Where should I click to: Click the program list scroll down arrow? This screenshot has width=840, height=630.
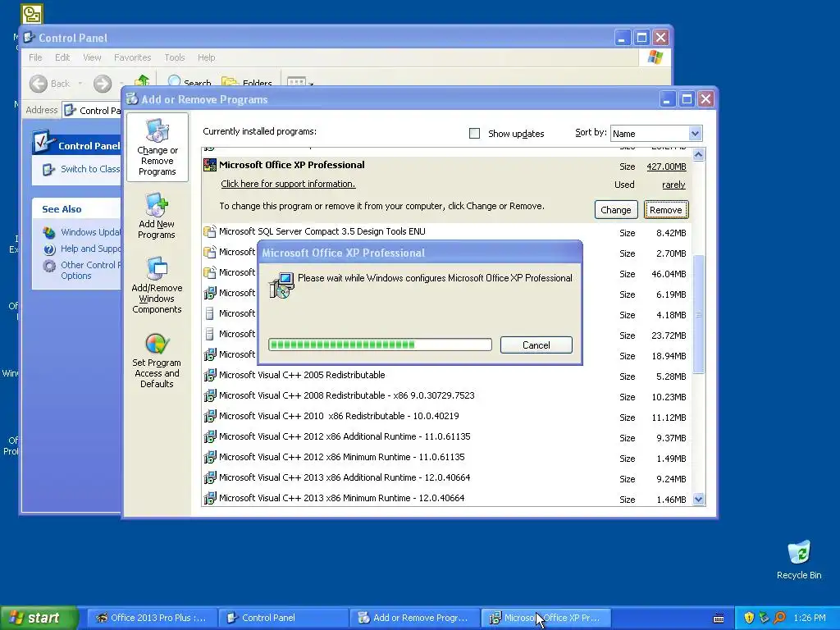coord(699,500)
